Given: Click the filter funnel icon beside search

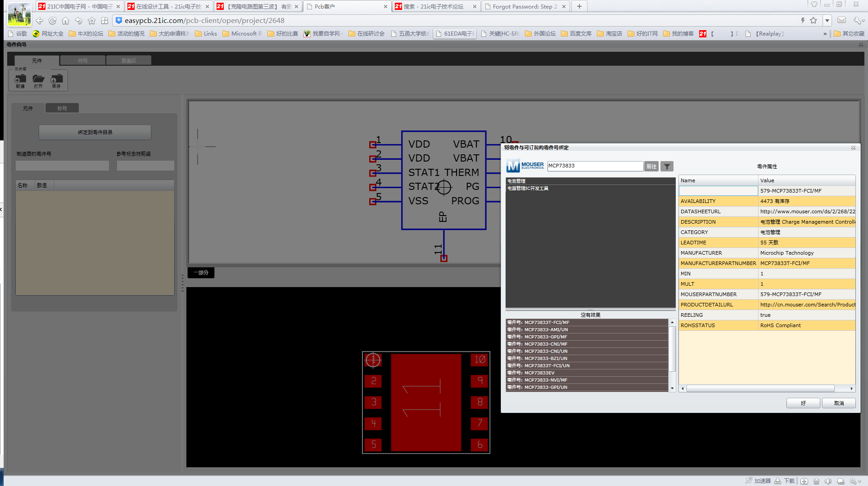Looking at the screenshot, I should point(667,166).
